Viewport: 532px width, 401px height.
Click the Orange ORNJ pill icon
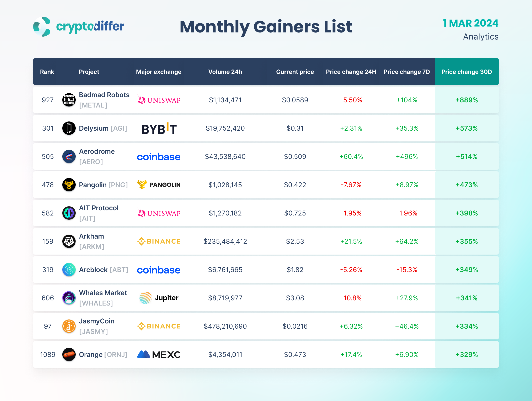69,355
